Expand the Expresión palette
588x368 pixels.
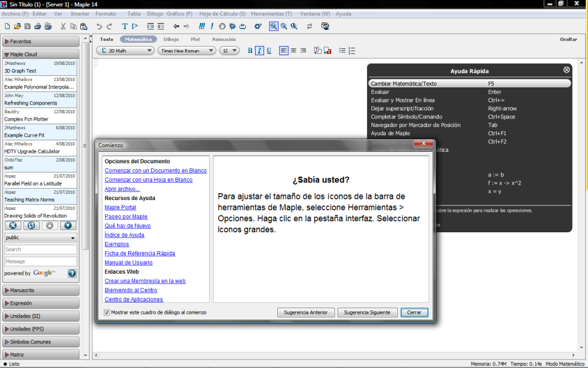41,303
